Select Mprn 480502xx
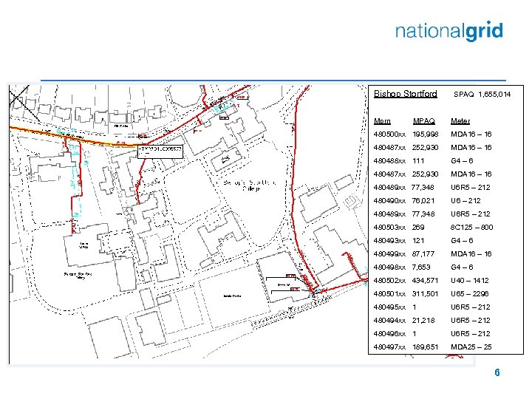Viewport: 532px width, 399px height. click(x=389, y=281)
